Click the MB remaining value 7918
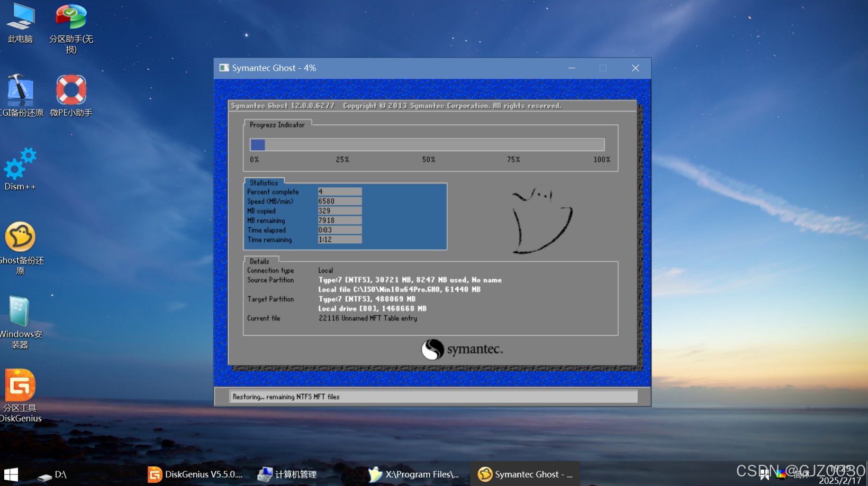The height and width of the screenshot is (486, 868). pos(340,220)
